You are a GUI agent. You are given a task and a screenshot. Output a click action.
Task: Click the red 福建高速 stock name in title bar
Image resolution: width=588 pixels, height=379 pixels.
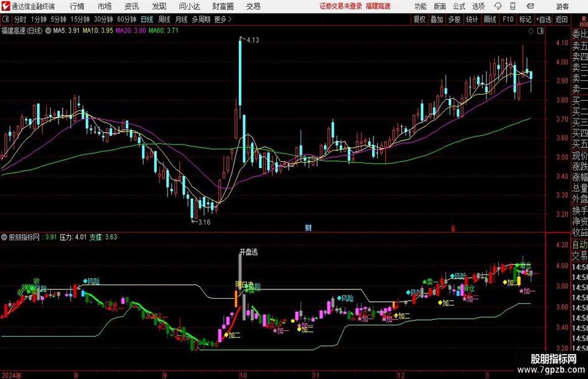pos(378,6)
